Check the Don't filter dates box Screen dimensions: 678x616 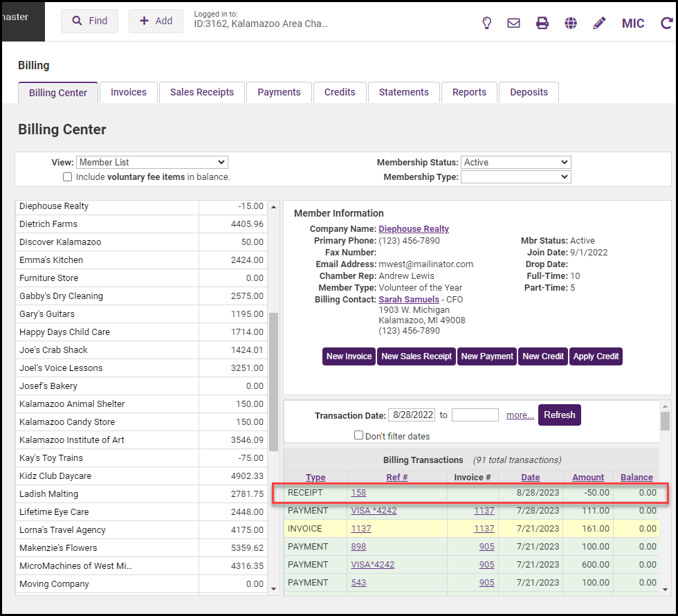(x=358, y=435)
